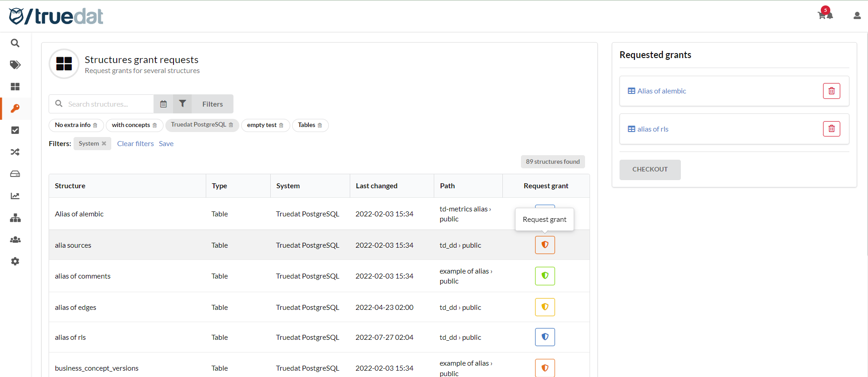Open the chart analytics sidebar icon
This screenshot has width=868, height=377.
pyautogui.click(x=15, y=196)
